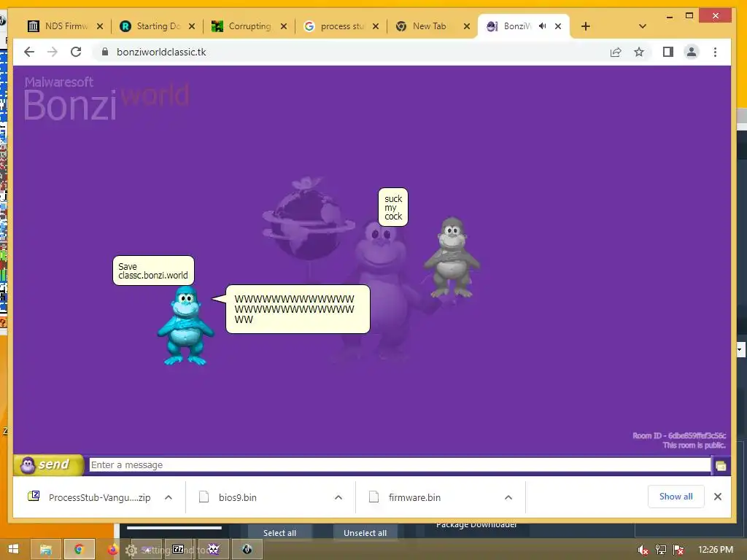Expand tab search chevron

(x=642, y=26)
